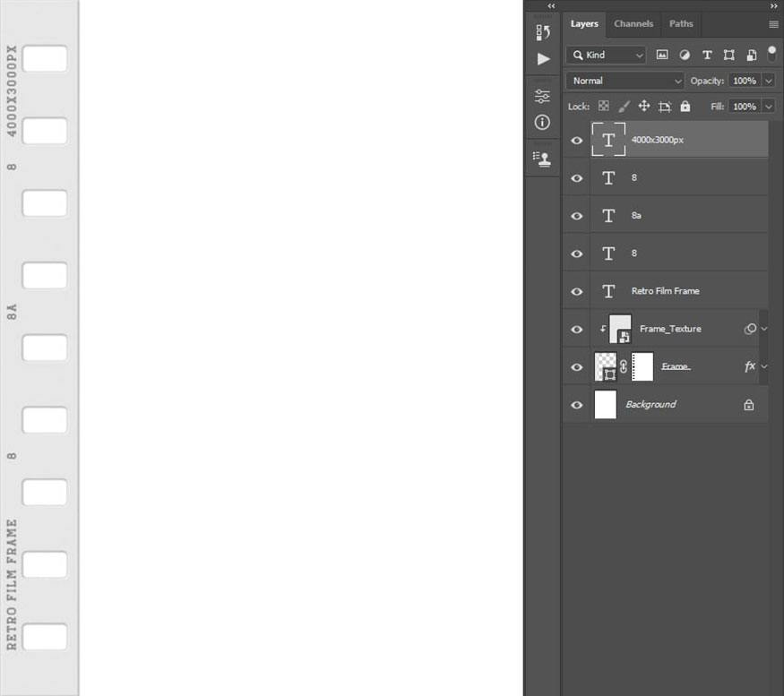Hide the Retro Film Frame layer
This screenshot has width=784, height=696.
pos(576,291)
